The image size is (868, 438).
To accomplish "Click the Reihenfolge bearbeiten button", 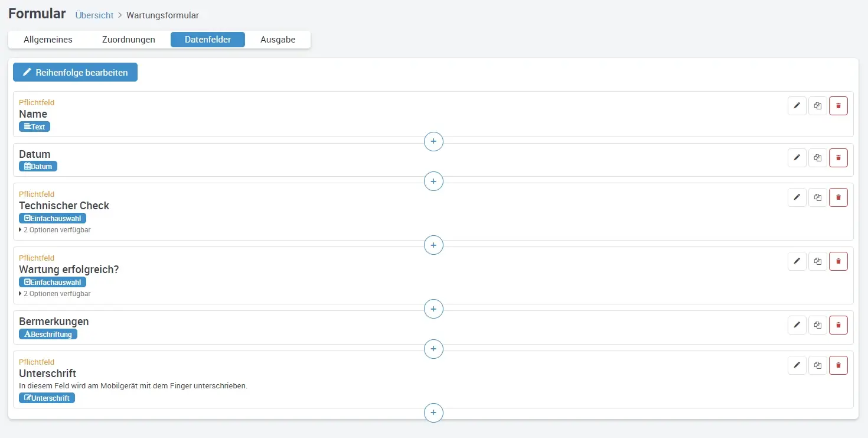I will (x=75, y=72).
